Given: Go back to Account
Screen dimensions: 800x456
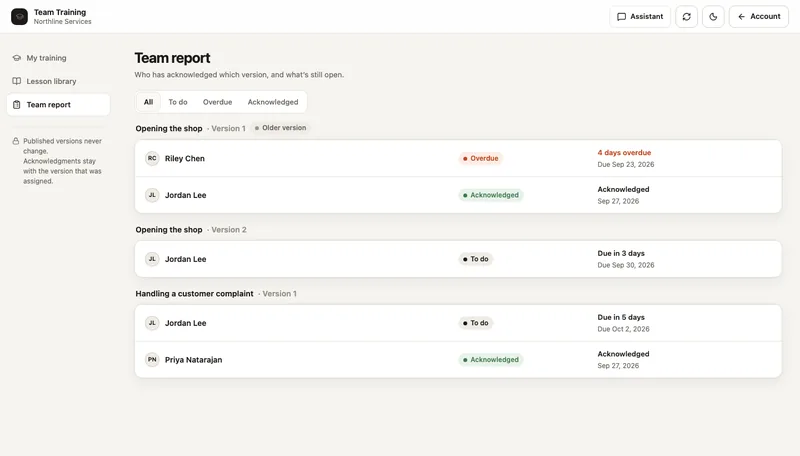Looking at the screenshot, I should tap(759, 16).
